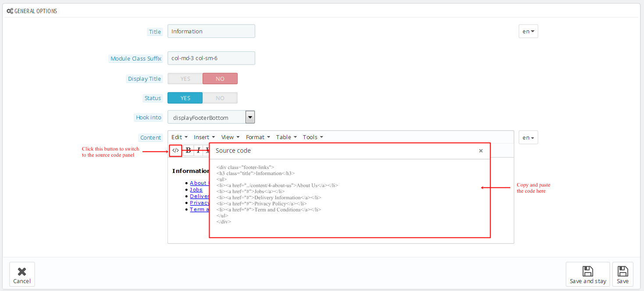This screenshot has width=644, height=291.
Task: Open the Content language en dropdown
Action: (528, 138)
